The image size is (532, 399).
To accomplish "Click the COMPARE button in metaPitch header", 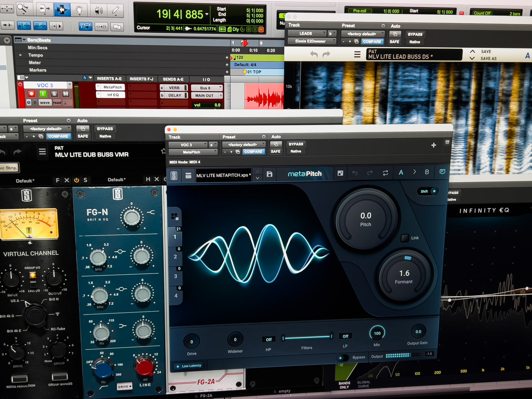I will click(253, 152).
